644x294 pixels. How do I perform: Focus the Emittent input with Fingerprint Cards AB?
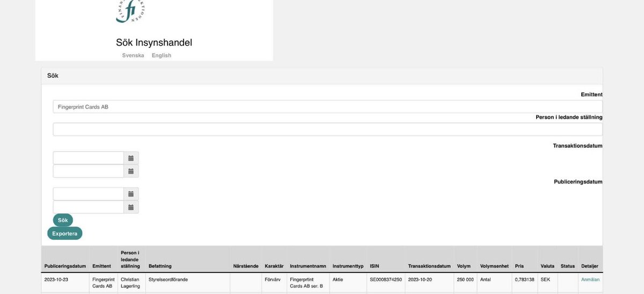pyautogui.click(x=327, y=106)
